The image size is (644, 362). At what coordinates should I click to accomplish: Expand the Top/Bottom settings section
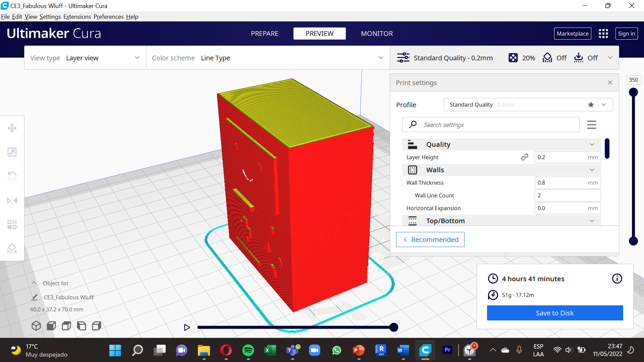click(501, 221)
